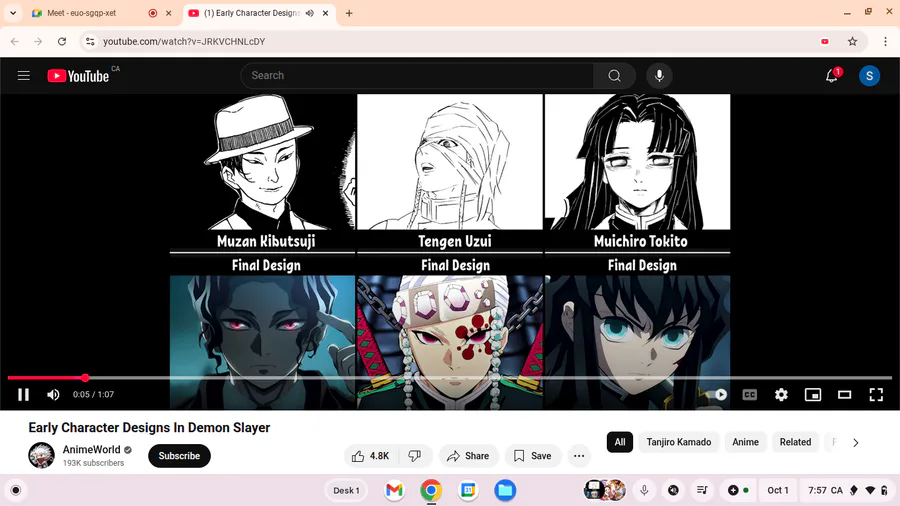The image size is (900, 506).
Task: Click the red media indicator in address bar
Action: point(825,41)
